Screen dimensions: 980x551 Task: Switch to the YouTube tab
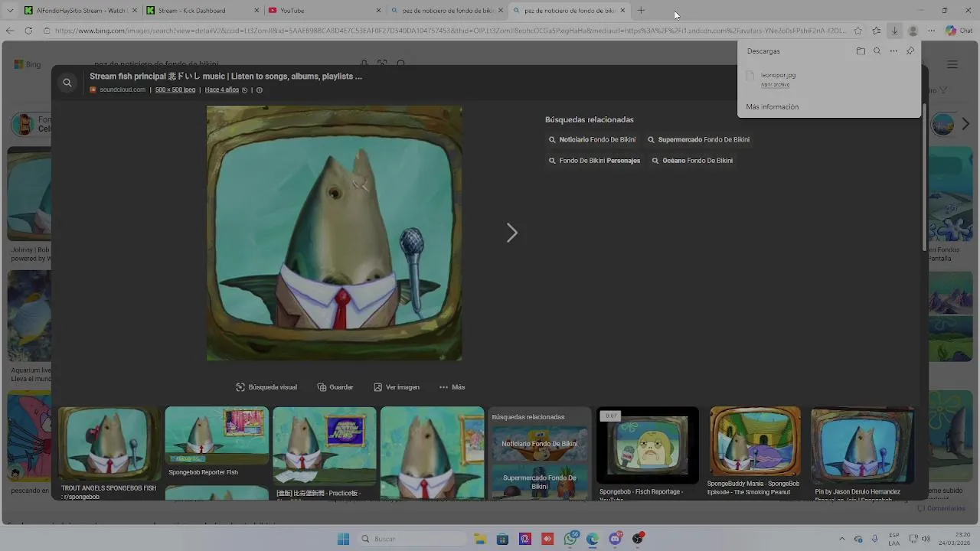323,11
